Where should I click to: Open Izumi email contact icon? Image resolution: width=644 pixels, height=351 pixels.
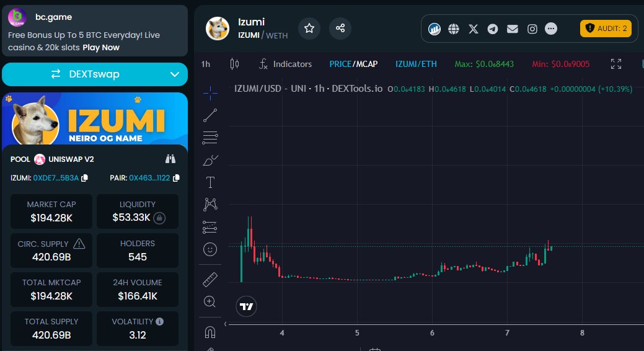512,29
